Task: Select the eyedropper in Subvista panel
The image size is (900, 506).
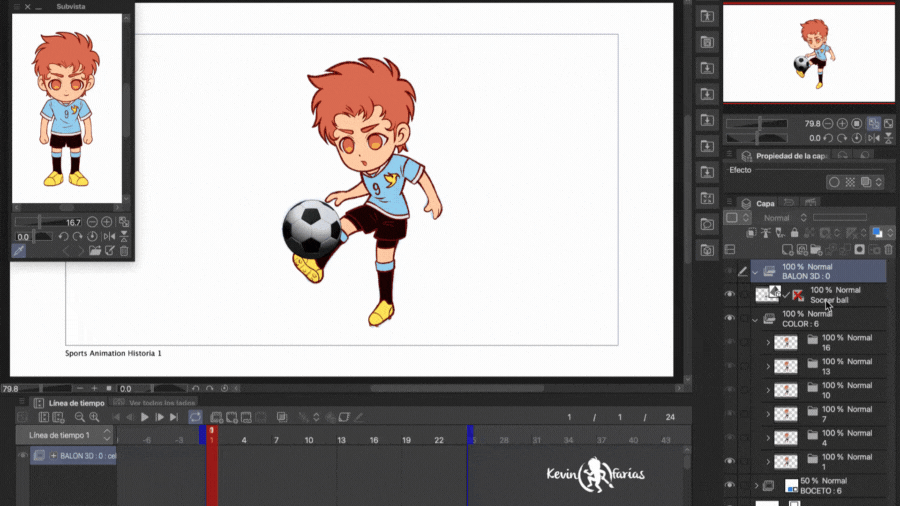Action: tap(19, 251)
